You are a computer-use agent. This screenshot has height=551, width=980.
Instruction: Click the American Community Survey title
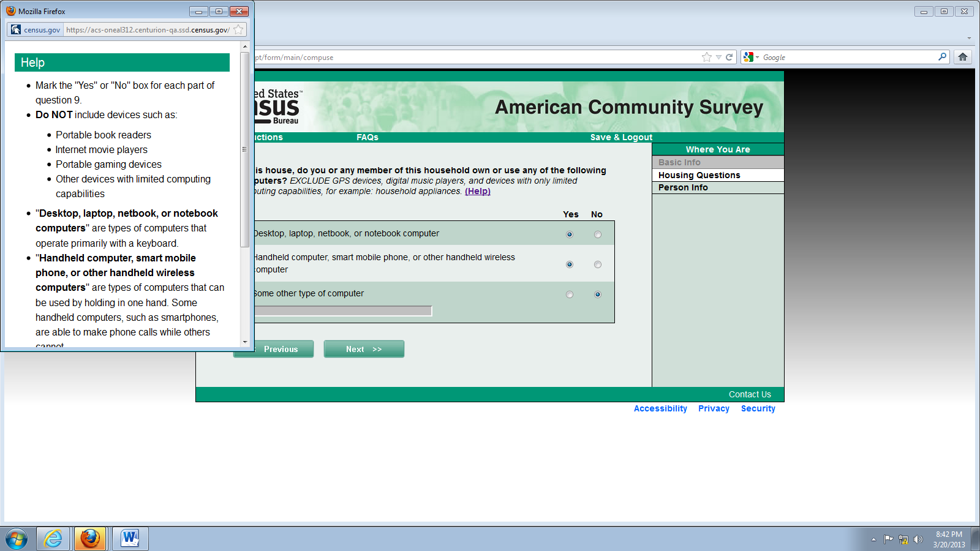click(x=629, y=107)
